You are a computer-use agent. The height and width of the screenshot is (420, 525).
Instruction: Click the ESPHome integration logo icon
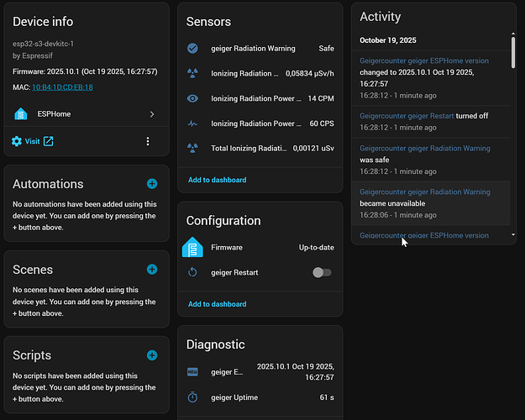21,114
